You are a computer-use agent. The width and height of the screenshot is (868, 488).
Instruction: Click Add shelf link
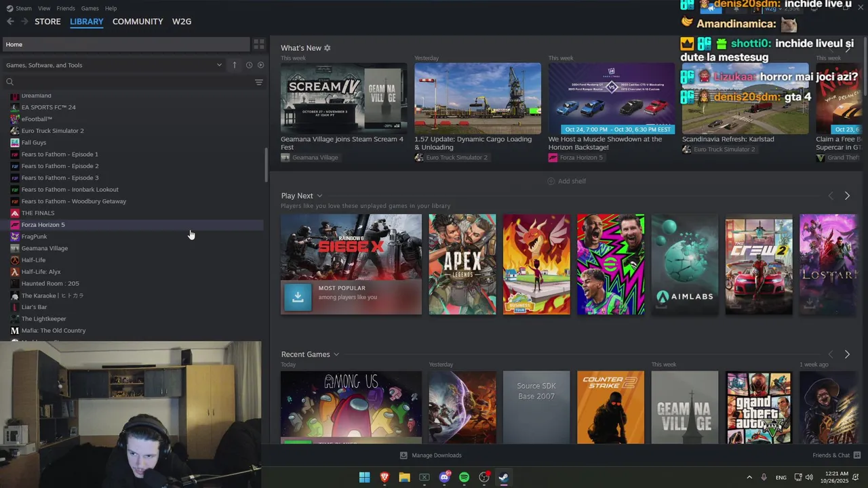pyautogui.click(x=572, y=181)
